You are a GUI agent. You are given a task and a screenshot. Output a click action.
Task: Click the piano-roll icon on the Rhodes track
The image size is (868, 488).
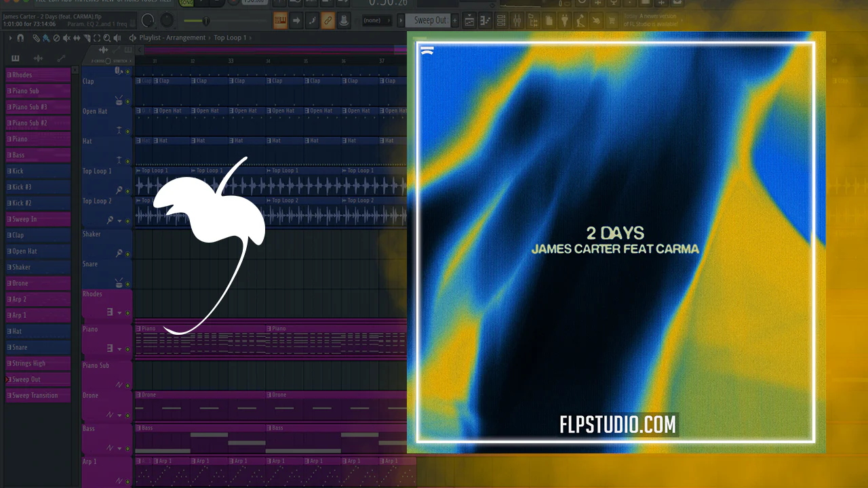pos(110,312)
